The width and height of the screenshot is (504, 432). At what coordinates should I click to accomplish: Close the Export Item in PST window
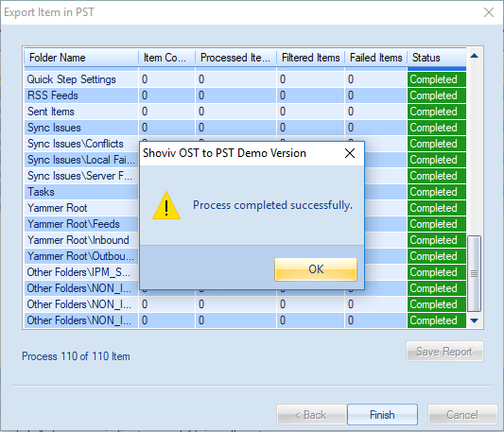click(489, 12)
